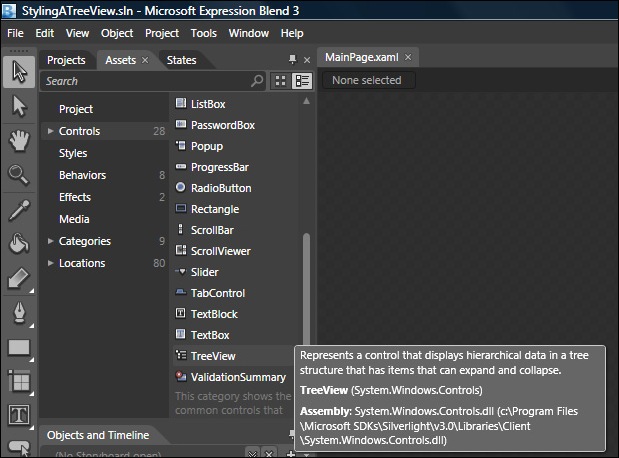Select the Media category
This screenshot has height=458, width=619.
[74, 219]
